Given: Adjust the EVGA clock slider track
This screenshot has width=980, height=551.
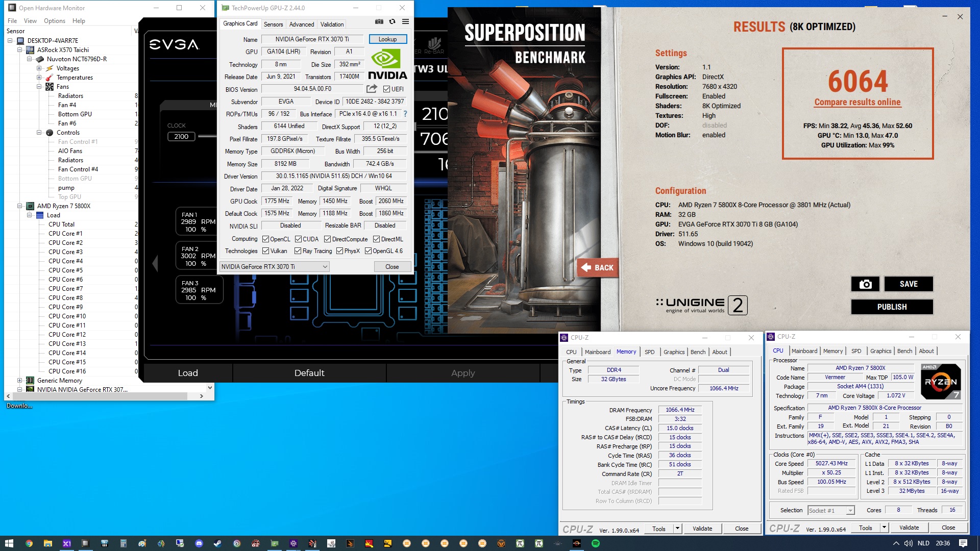Looking at the screenshot, I should click(x=208, y=137).
